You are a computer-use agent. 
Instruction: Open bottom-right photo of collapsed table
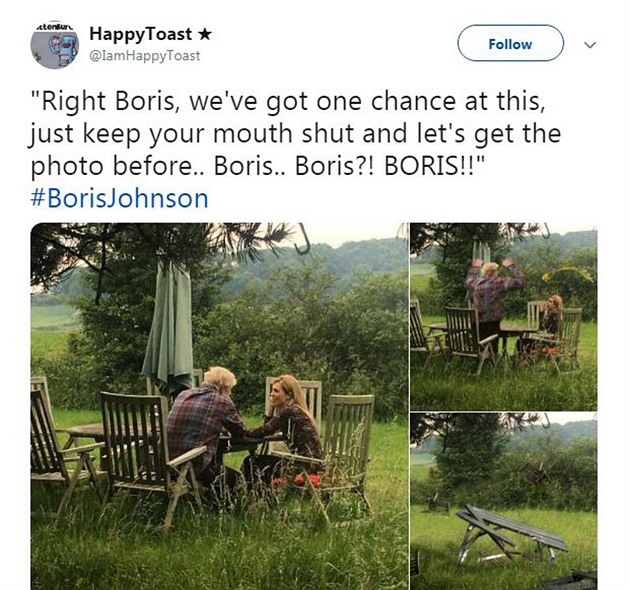click(503, 502)
